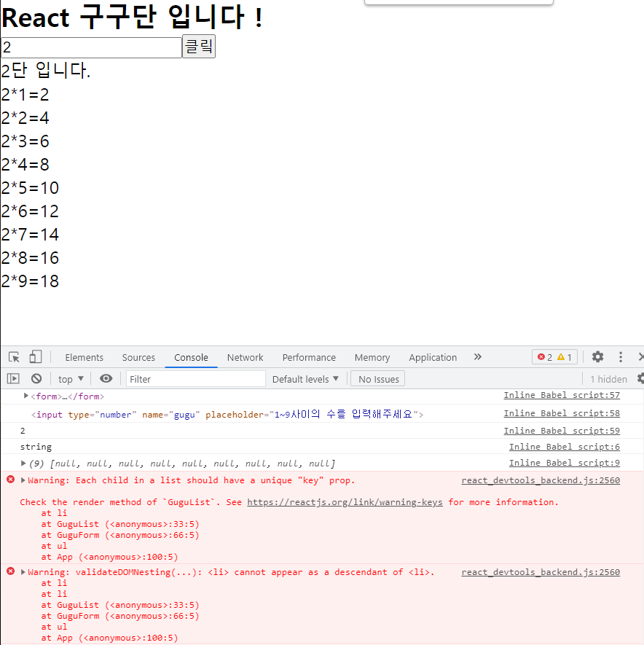Screen dimensions: 644x645
Task: Focus the gugudan number input
Action: point(91,47)
